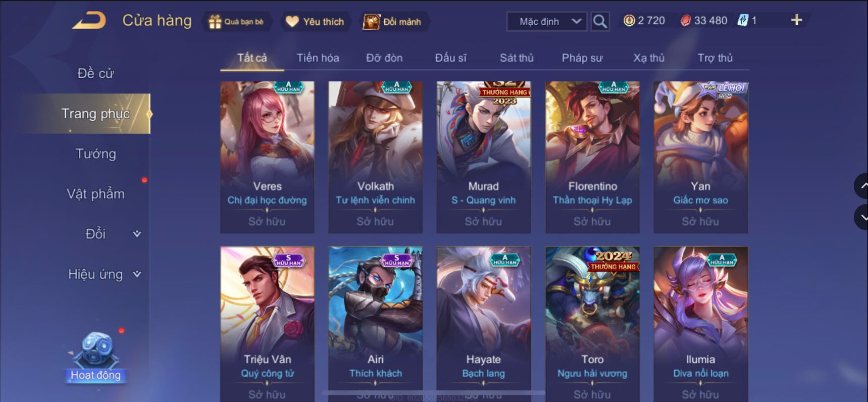Click the gold coin balance icon
Screen dimensions: 868x402
pos(629,21)
